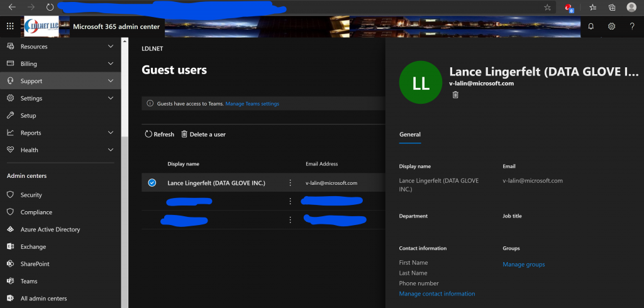The image size is (644, 308).
Task: Reload the page in the browser
Action: [50, 7]
